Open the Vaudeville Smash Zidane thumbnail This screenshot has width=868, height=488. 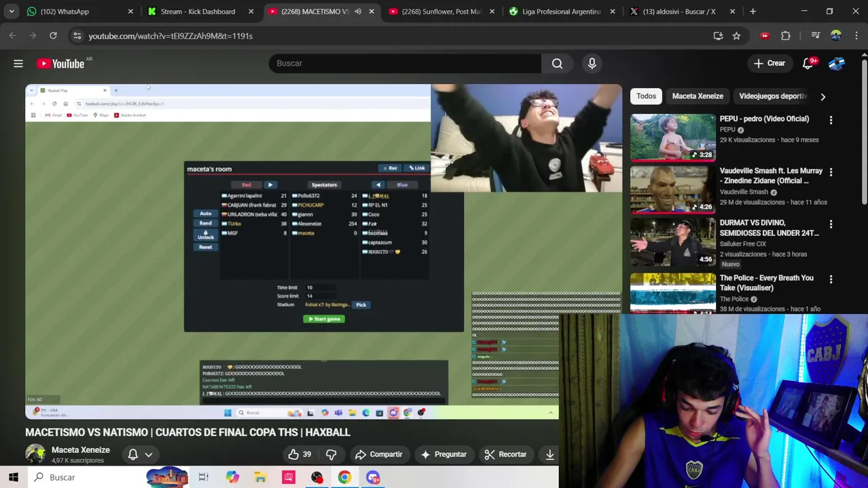point(673,190)
